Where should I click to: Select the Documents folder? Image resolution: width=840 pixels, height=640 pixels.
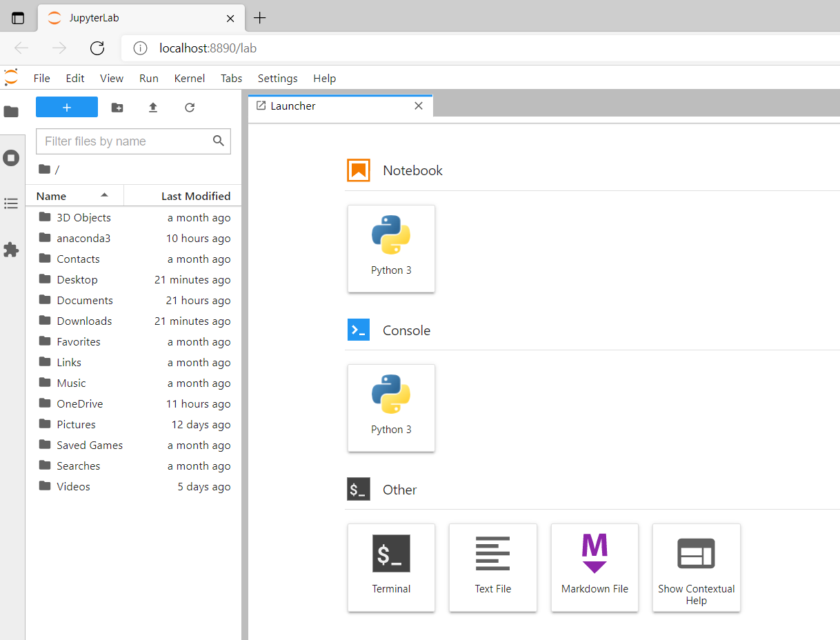[133, 300]
